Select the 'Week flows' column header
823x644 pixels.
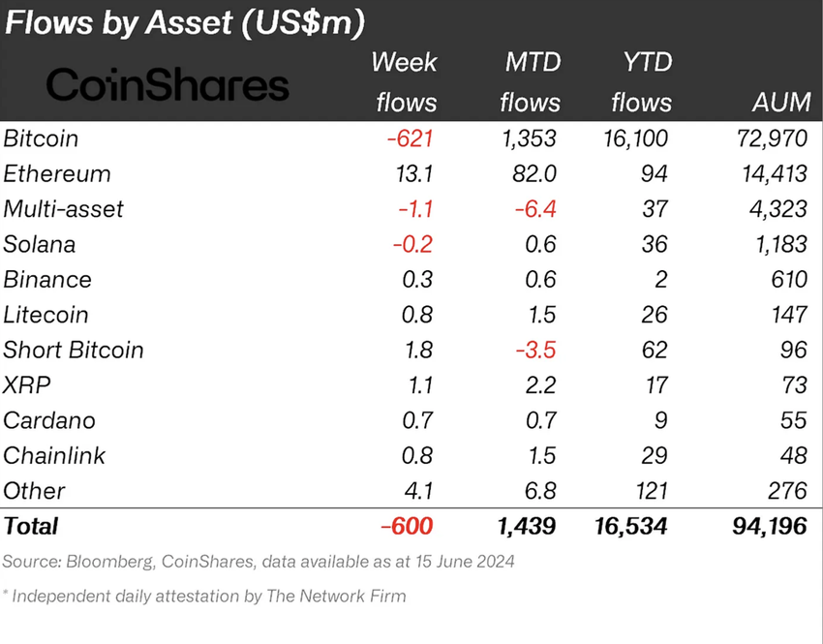pyautogui.click(x=405, y=82)
